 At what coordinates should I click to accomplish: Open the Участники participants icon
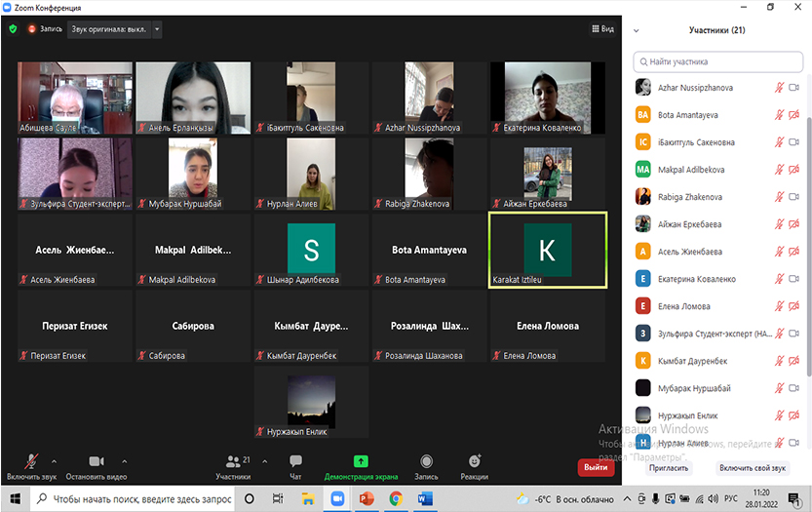pos(232,464)
